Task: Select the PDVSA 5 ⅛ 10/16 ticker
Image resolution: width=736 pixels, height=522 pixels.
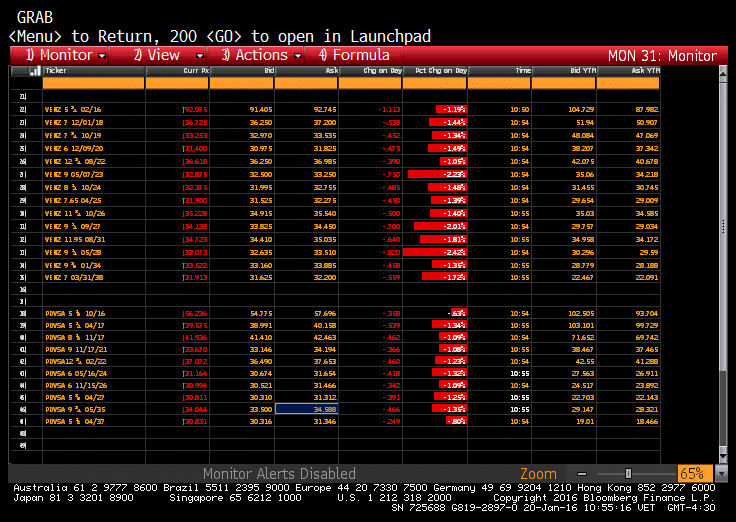Action: 75,314
